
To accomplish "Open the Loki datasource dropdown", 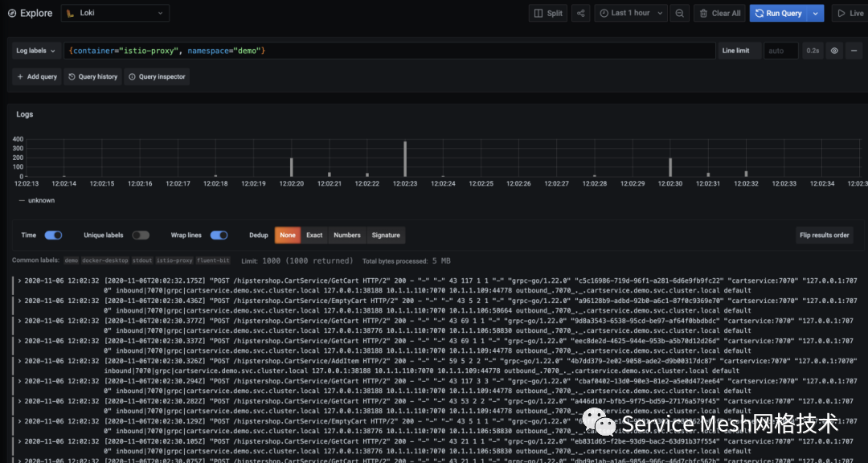I will point(115,14).
